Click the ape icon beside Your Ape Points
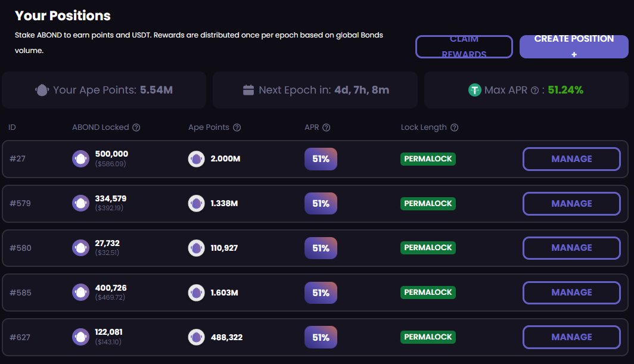Image resolution: width=634 pixels, height=364 pixels. pyautogui.click(x=42, y=90)
